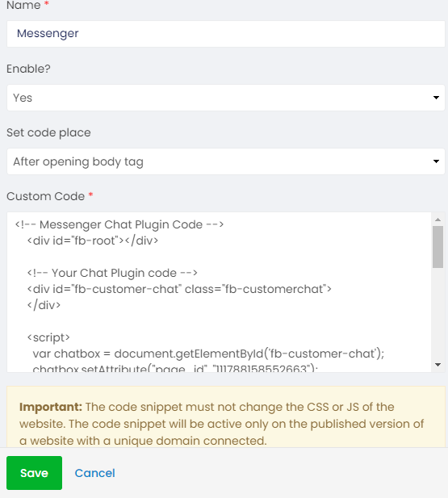Open the Set code place dropdown

[225, 161]
